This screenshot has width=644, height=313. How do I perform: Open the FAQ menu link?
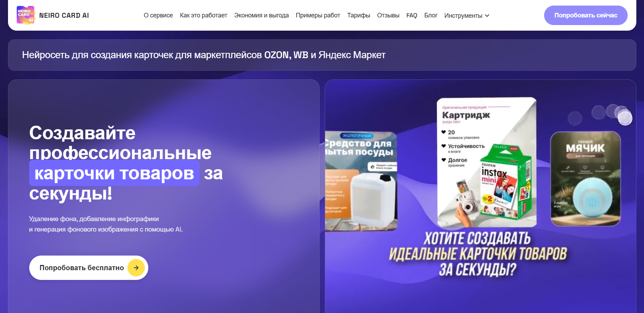412,15
